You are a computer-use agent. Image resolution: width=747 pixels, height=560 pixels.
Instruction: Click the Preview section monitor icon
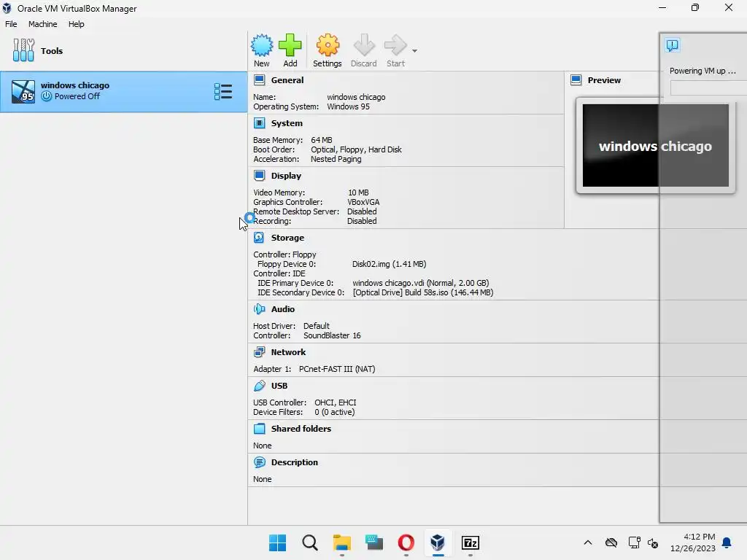(x=576, y=80)
